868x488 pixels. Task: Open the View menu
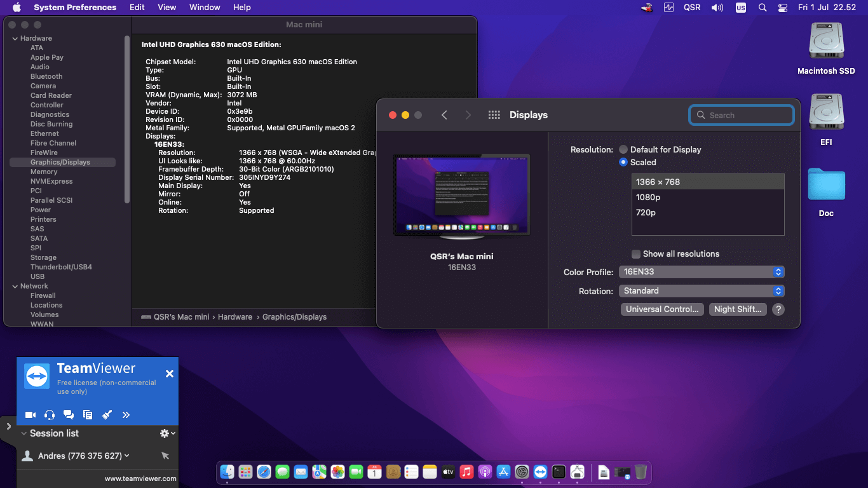(167, 7)
